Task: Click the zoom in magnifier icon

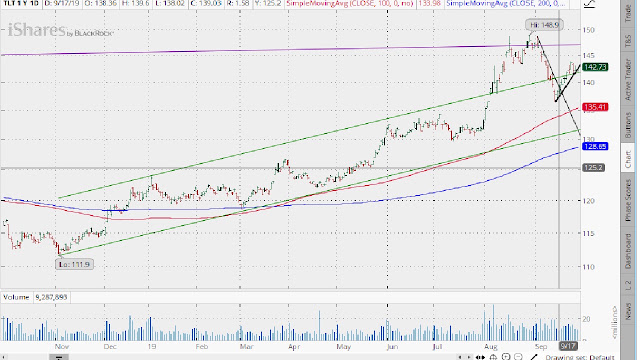Action: (x=506, y=357)
